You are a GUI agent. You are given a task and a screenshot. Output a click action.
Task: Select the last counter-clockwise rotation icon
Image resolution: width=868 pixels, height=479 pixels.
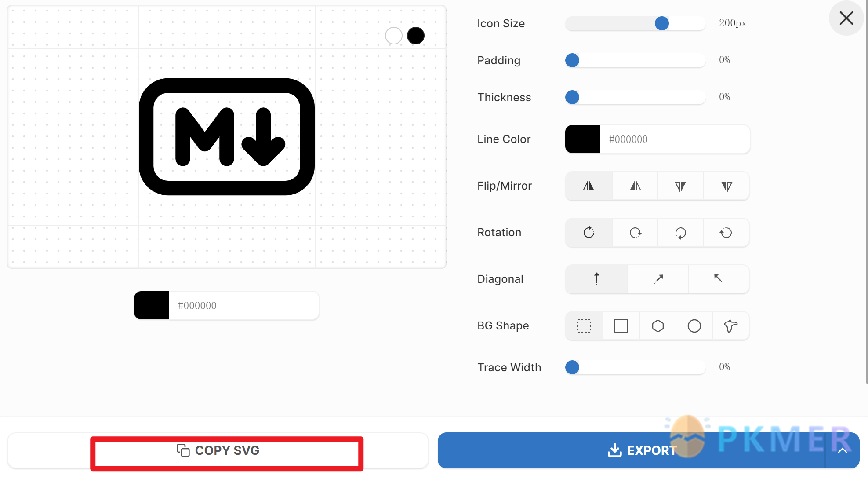click(726, 233)
